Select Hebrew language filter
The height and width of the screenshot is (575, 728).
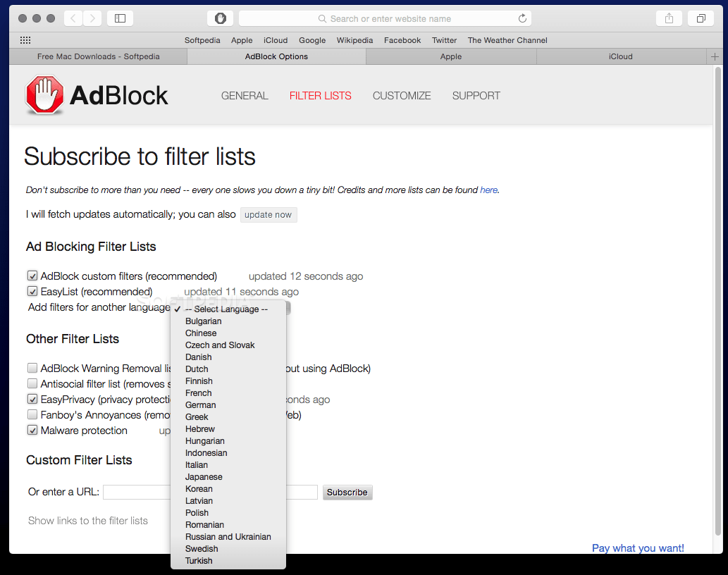(x=228, y=429)
